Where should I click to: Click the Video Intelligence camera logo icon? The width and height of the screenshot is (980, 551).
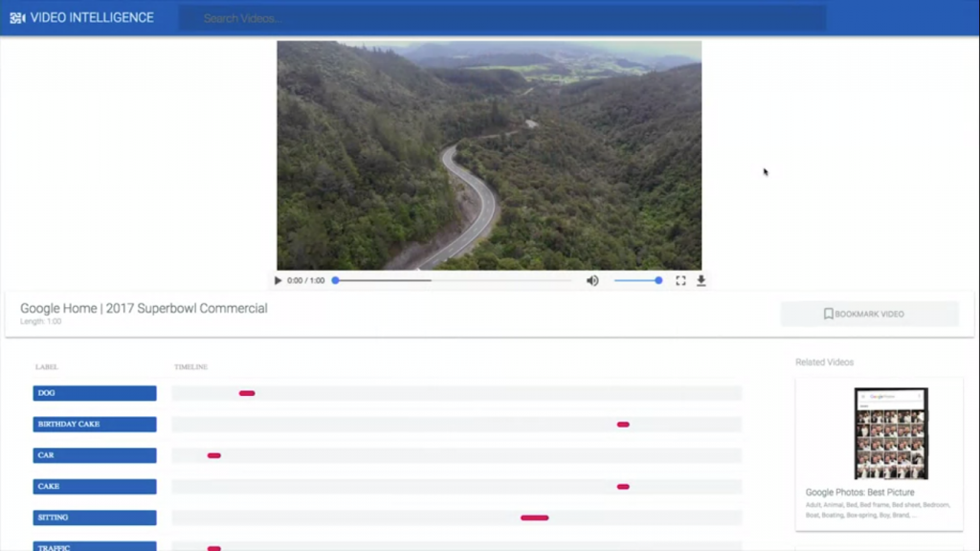tap(17, 18)
